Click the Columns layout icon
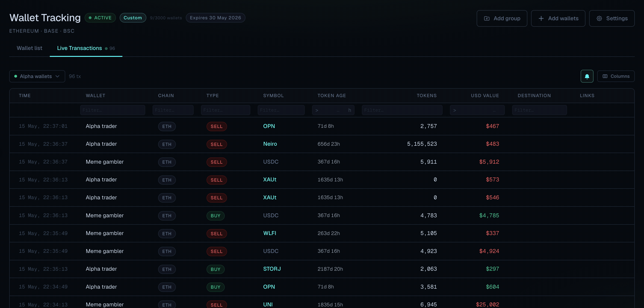The height and width of the screenshot is (308, 644). (605, 76)
